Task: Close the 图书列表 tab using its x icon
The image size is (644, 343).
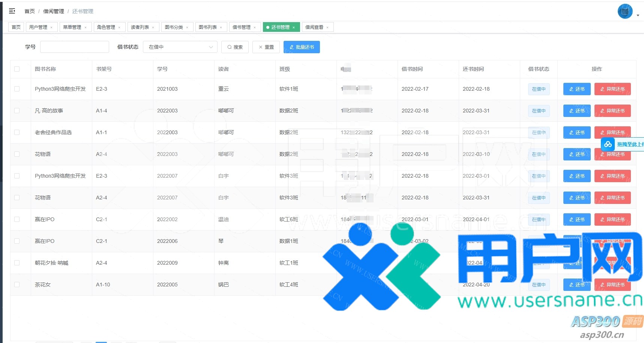Action: coord(221,27)
